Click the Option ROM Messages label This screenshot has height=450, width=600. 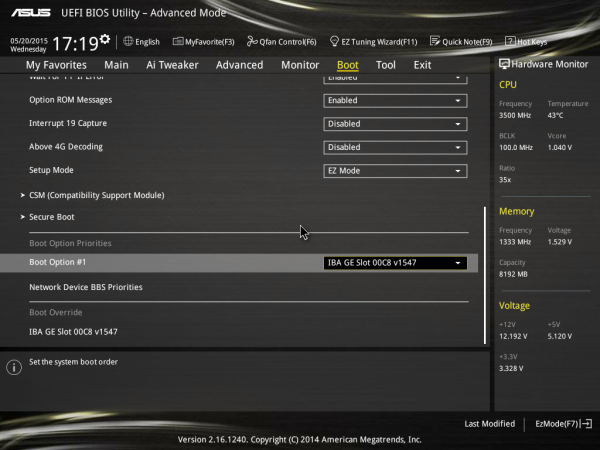(x=70, y=100)
